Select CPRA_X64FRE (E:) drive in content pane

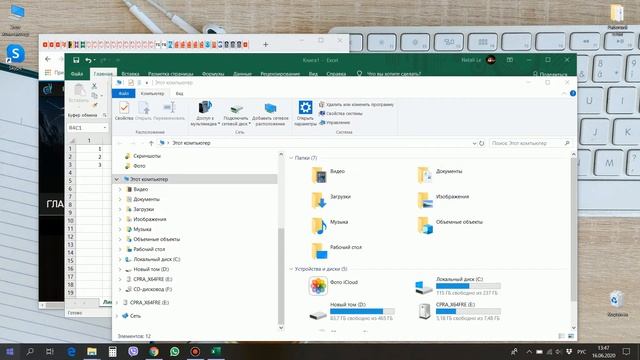coord(424,311)
